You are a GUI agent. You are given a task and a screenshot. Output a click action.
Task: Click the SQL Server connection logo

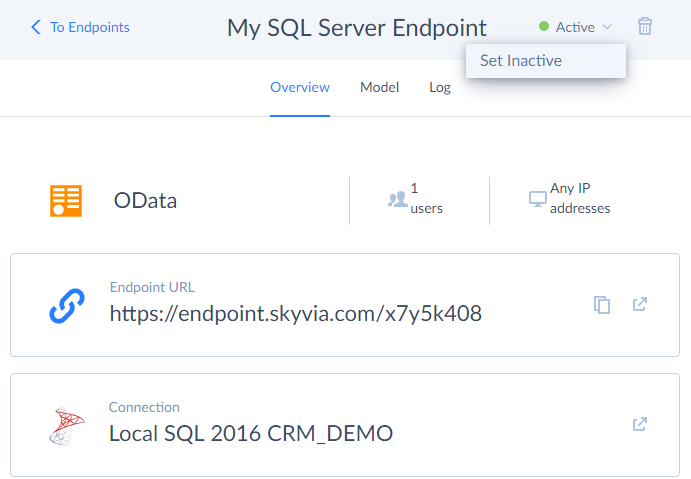click(x=67, y=426)
